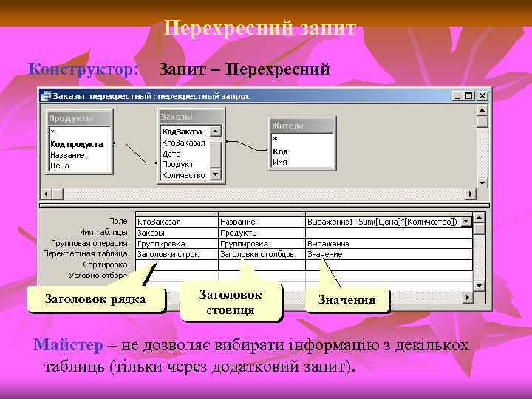
Task: Select КтоЗаказал field in Заказы list
Action: tap(183, 143)
